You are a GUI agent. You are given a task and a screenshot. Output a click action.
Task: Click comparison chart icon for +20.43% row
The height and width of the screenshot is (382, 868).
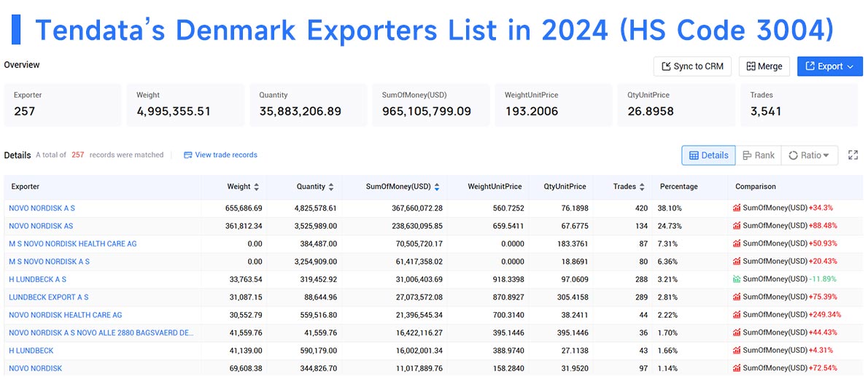point(737,261)
